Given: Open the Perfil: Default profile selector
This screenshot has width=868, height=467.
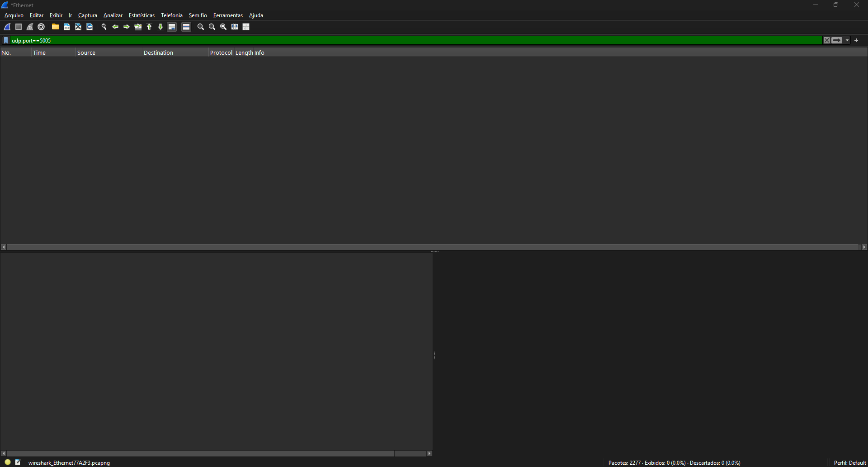Looking at the screenshot, I should click(849, 462).
